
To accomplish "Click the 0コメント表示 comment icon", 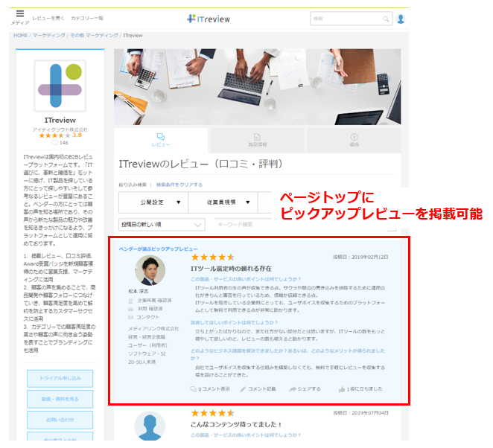I will click(193, 389).
